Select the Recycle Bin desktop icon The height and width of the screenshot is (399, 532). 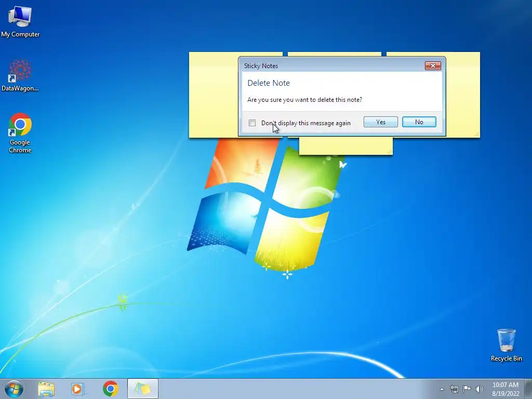[506, 345]
